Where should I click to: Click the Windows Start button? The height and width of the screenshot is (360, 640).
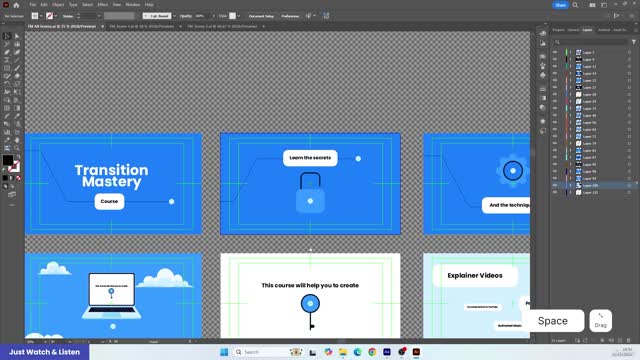tap(224, 352)
